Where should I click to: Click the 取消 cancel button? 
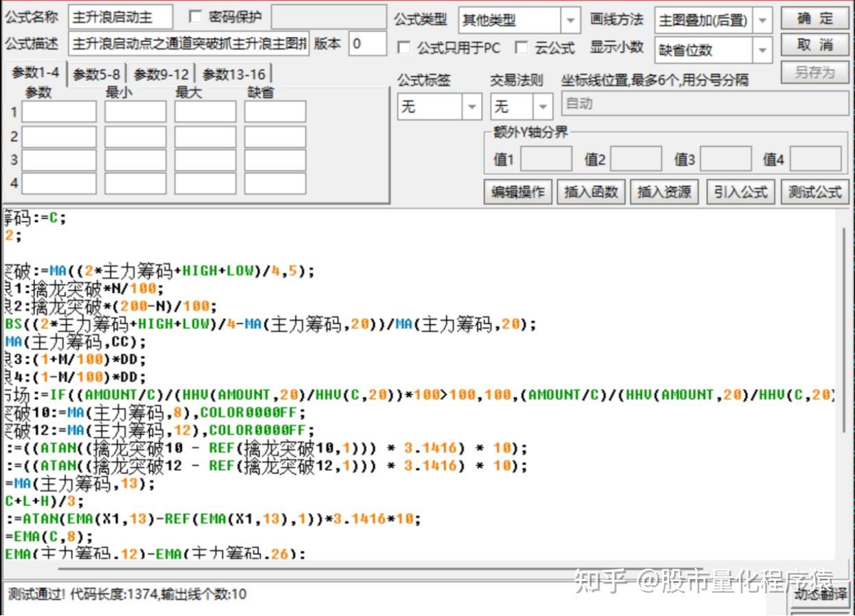point(815,45)
